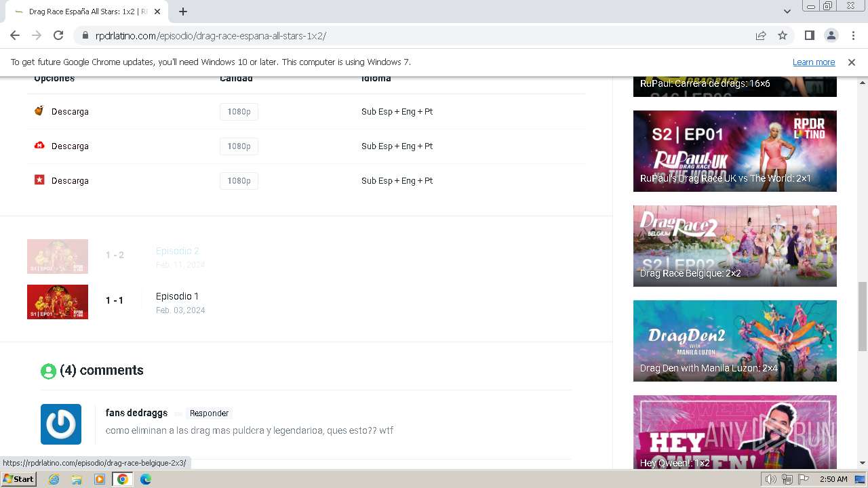Open a new browser tab

pos(183,12)
